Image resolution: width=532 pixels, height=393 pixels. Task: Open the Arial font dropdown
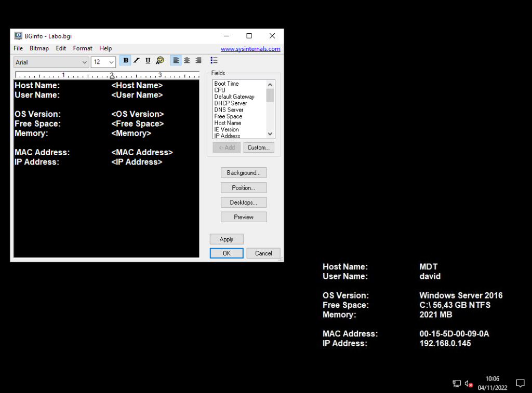click(x=51, y=62)
